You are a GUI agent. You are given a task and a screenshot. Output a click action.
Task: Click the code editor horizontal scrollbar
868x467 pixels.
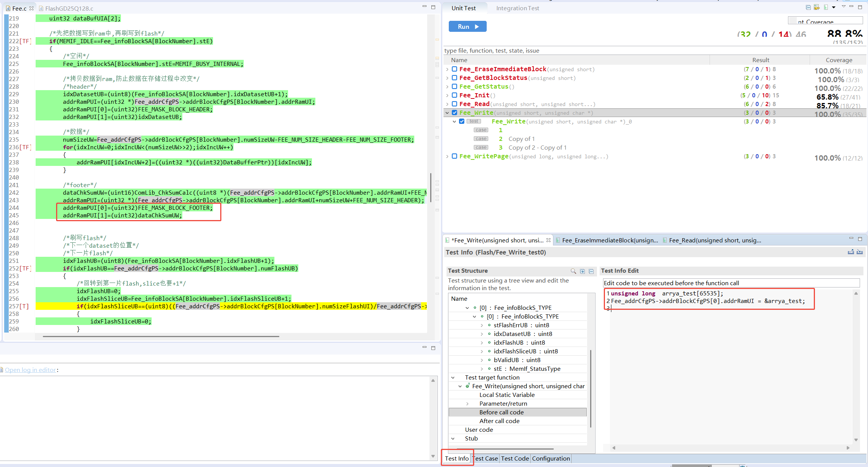coord(161,336)
